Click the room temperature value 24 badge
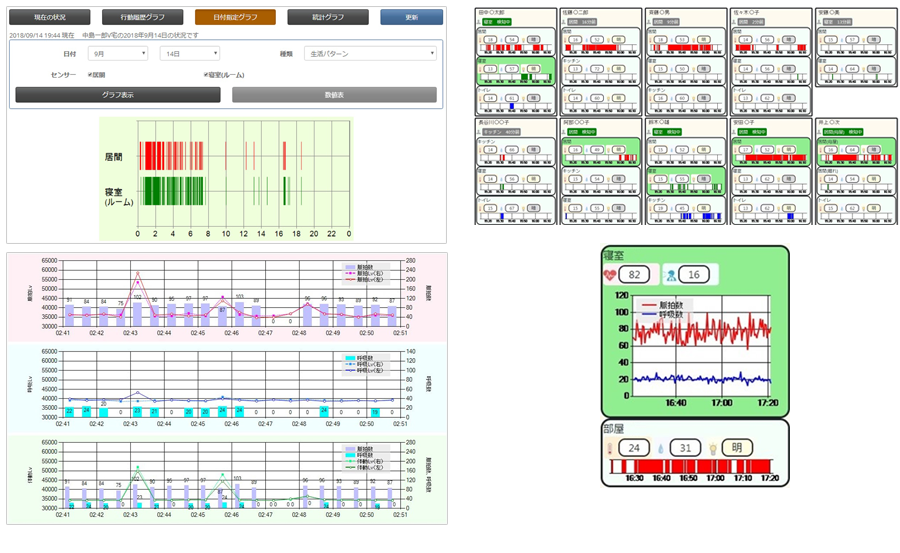The width and height of the screenshot is (900, 553). pyautogui.click(x=636, y=448)
